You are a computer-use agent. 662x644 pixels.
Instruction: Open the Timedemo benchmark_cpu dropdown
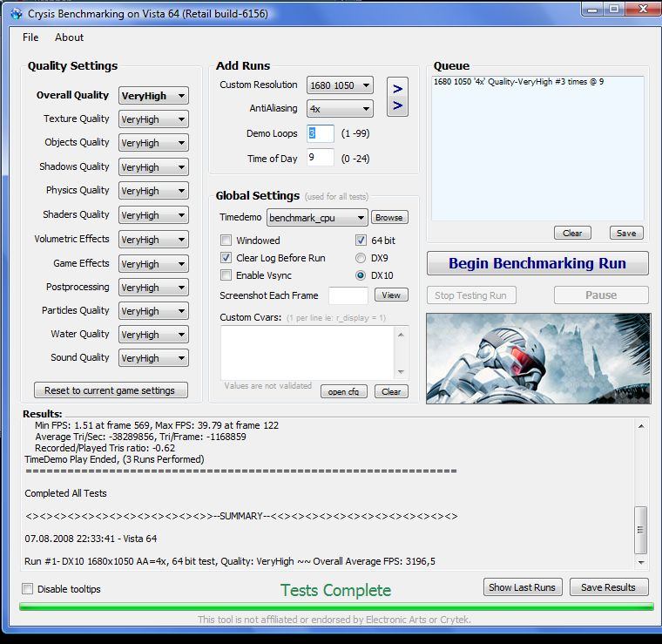click(317, 218)
